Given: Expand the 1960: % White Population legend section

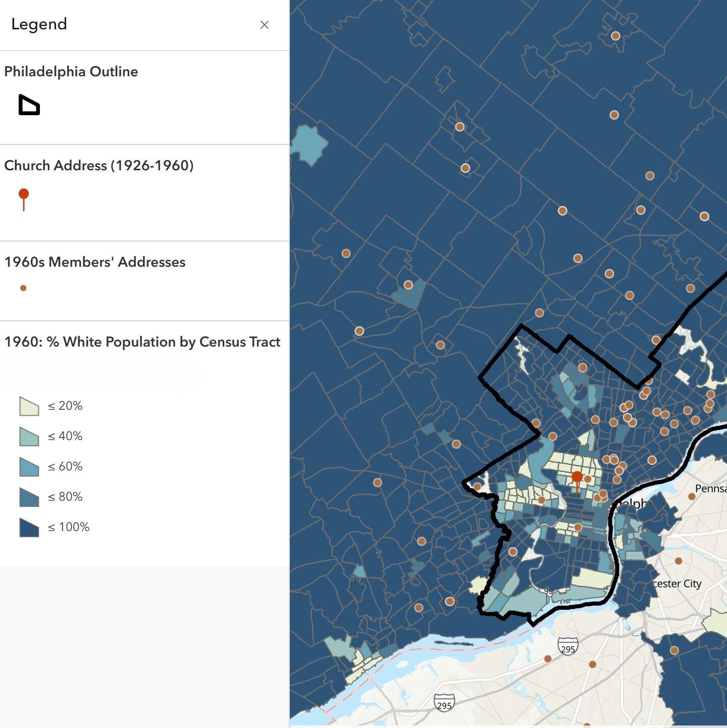Looking at the screenshot, I should pos(142,342).
